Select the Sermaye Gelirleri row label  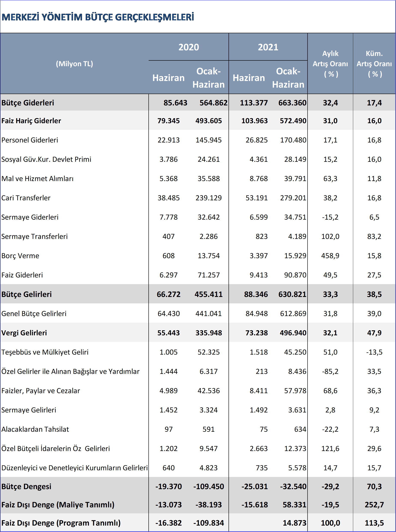(x=29, y=410)
